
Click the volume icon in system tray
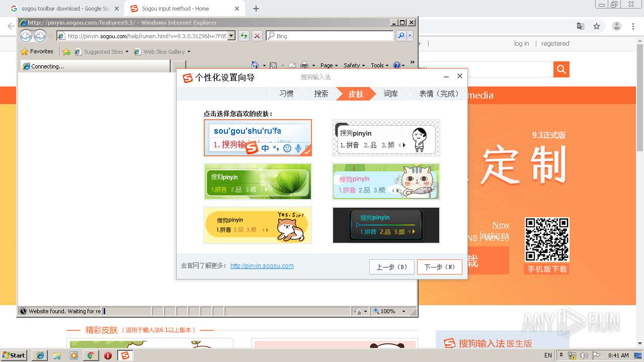[584, 355]
